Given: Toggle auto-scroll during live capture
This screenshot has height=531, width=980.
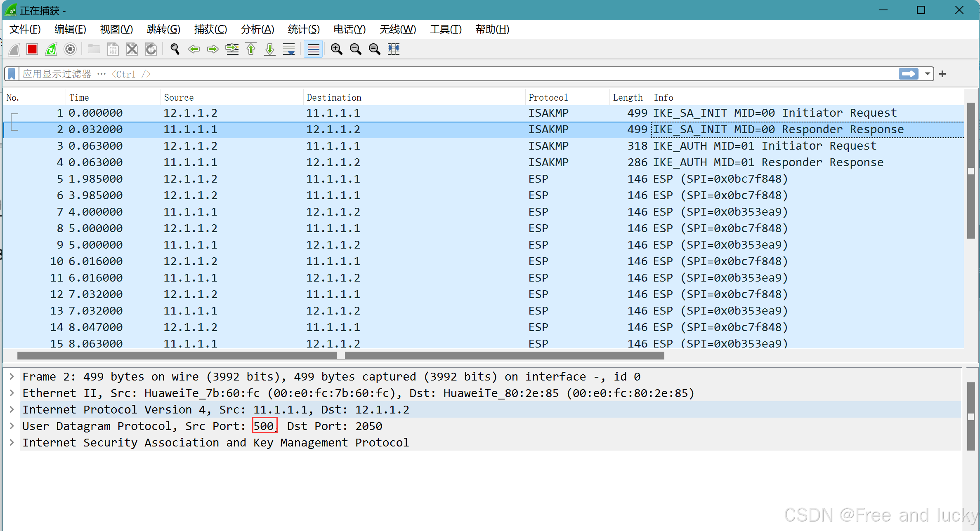Looking at the screenshot, I should pyautogui.click(x=289, y=49).
